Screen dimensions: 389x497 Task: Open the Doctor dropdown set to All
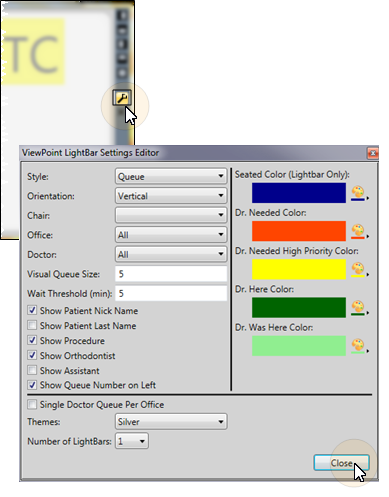pyautogui.click(x=171, y=254)
